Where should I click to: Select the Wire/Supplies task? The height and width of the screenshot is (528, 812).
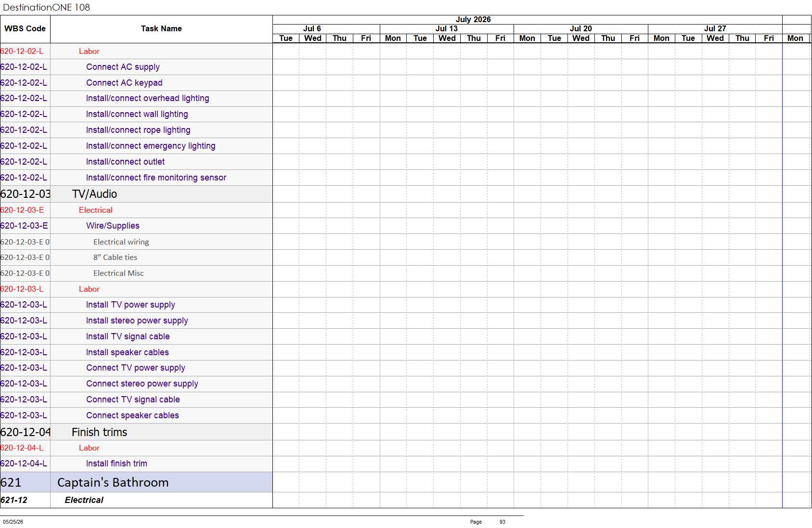(x=113, y=226)
